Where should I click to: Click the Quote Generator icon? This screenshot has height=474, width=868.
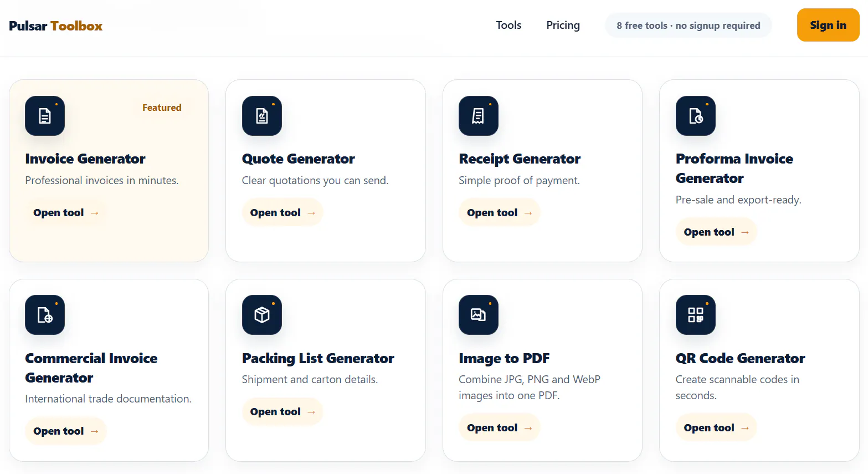click(262, 116)
